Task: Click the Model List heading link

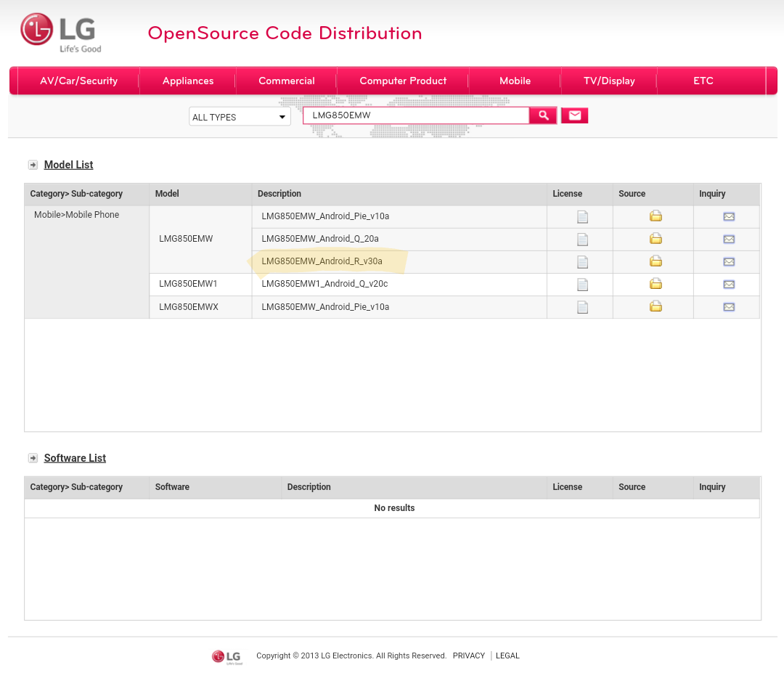Action: pyautogui.click(x=68, y=165)
